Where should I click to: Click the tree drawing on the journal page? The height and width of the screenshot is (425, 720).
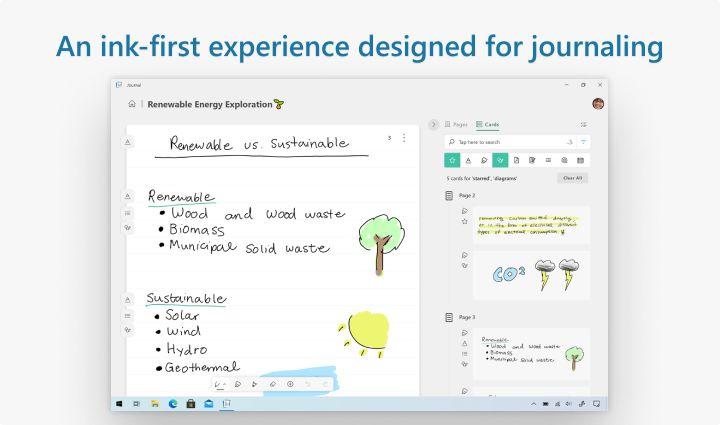381,244
